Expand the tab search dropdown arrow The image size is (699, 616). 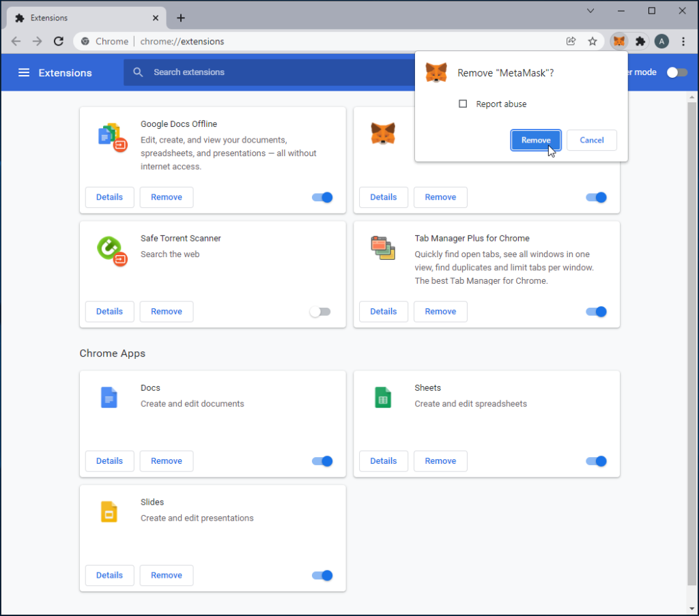click(x=590, y=11)
